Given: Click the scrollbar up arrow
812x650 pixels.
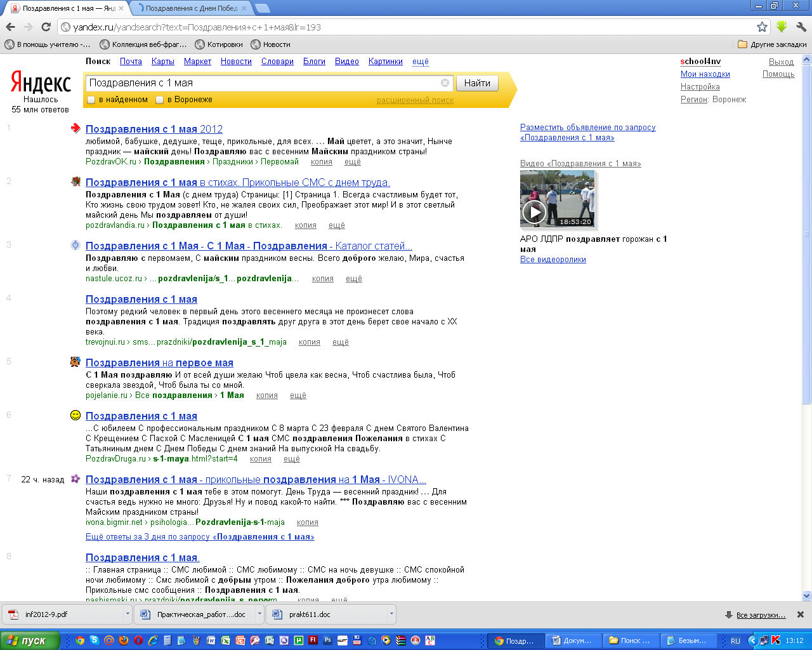Looking at the screenshot, I should [806, 60].
